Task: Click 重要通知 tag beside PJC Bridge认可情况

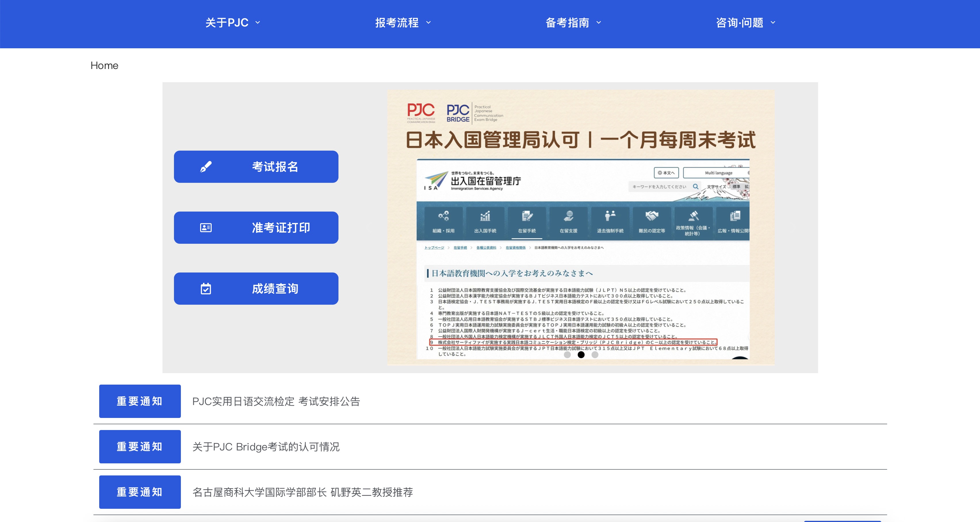Action: [x=140, y=446]
